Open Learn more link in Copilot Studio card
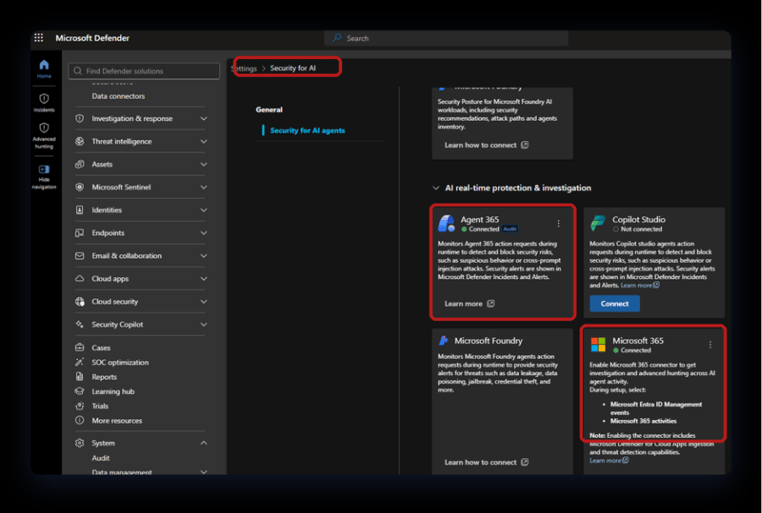Screen dimensions: 762x513 (640, 285)
